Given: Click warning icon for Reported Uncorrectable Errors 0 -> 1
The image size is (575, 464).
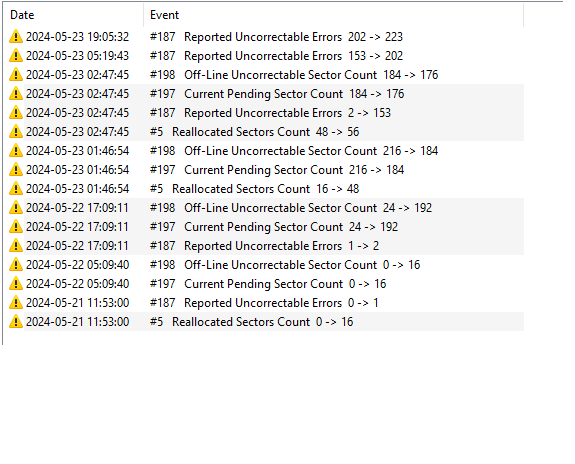Looking at the screenshot, I should coord(16,303).
